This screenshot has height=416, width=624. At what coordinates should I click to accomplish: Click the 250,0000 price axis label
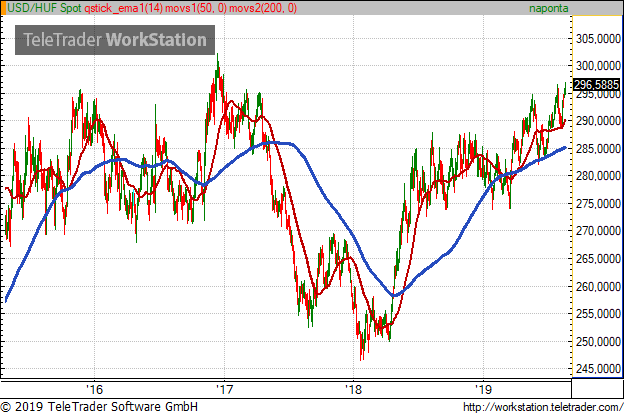click(598, 342)
